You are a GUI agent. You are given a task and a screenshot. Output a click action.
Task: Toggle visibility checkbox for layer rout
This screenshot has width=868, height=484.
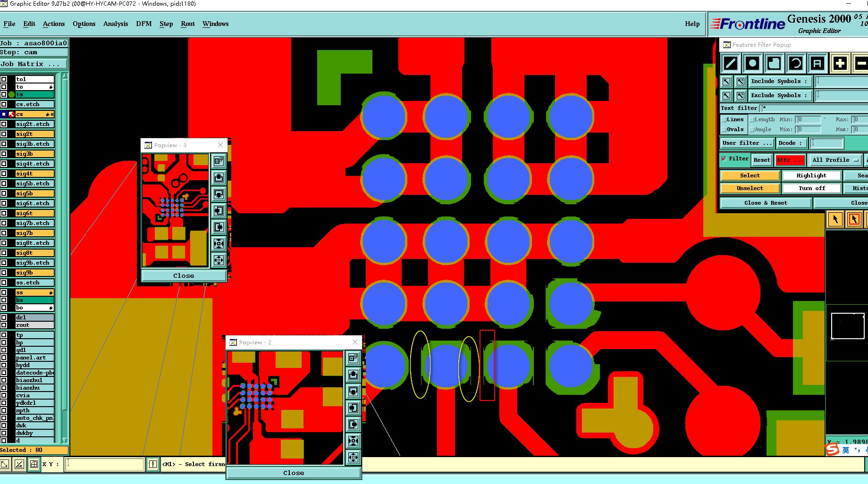[x=4, y=325]
